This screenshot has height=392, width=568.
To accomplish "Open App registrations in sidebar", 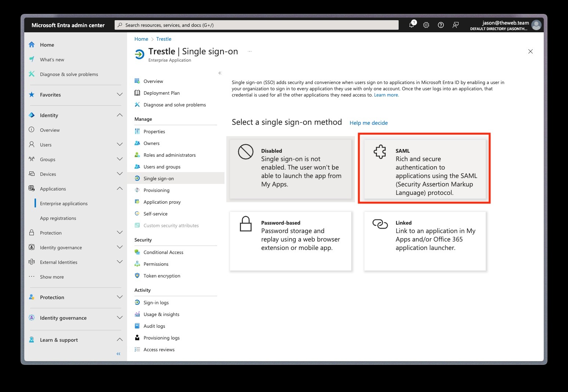I will pos(58,218).
